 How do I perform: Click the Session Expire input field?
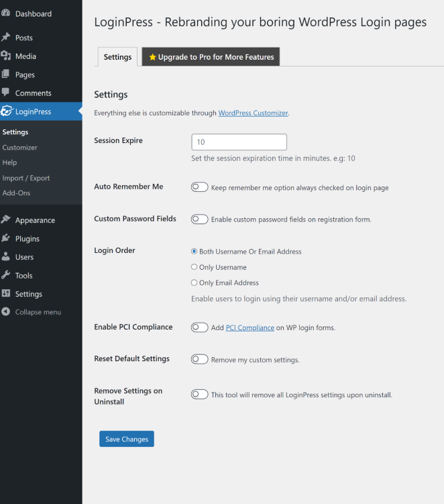coord(239,142)
